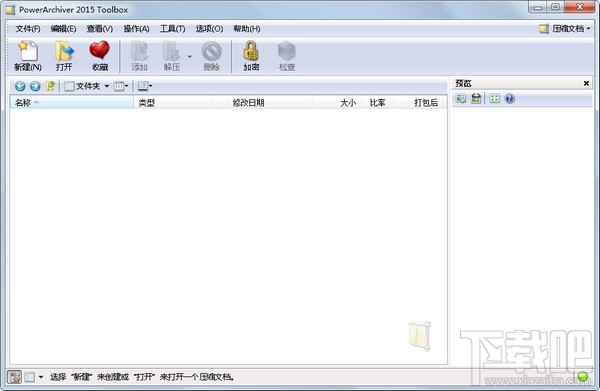Click status bar archive mode icon
The width and height of the screenshot is (600, 391).
click(x=15, y=377)
